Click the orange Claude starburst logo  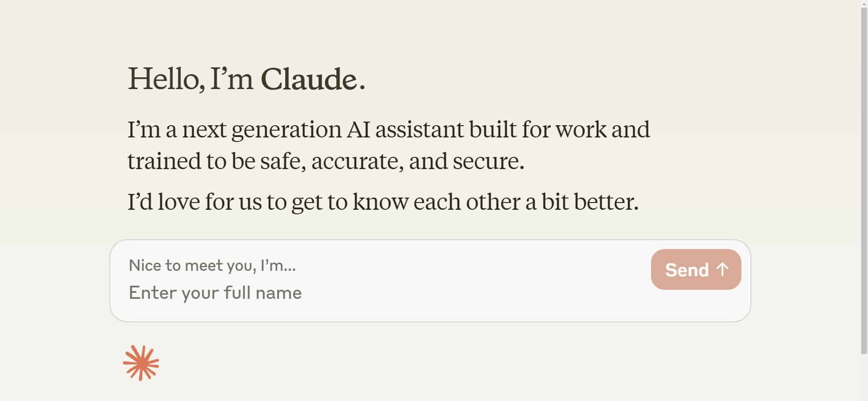coord(141,363)
